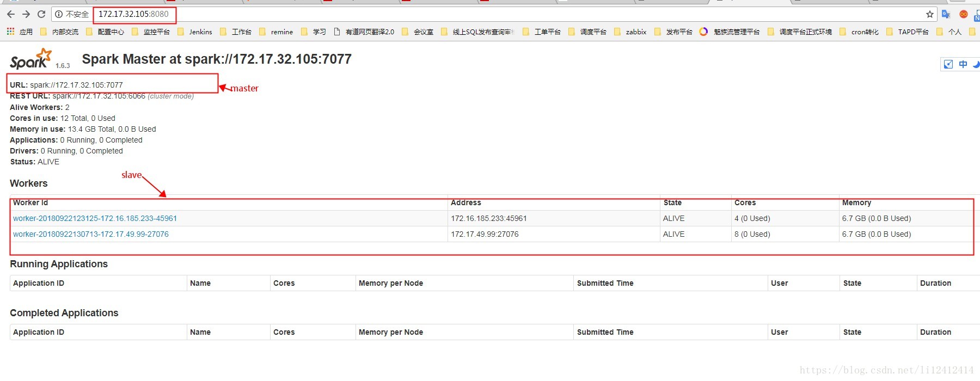980x381 pixels.
Task: Reload the page with the refresh icon
Action: [x=41, y=14]
